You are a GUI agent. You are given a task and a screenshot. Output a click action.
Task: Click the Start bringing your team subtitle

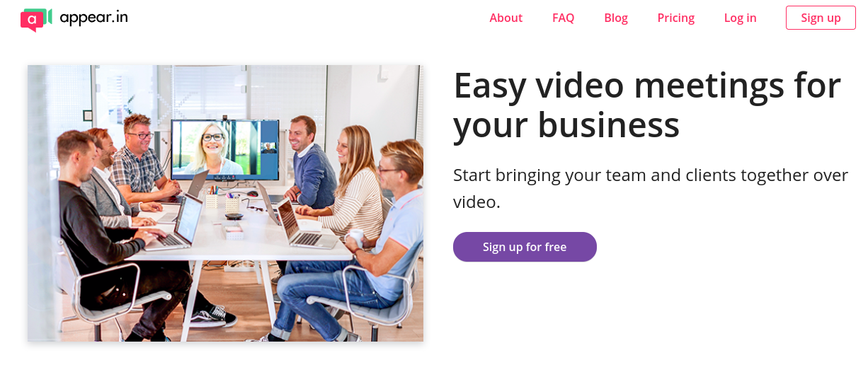(650, 188)
